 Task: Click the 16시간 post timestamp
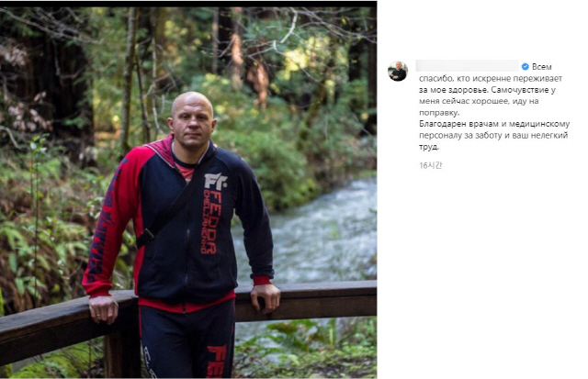[431, 165]
